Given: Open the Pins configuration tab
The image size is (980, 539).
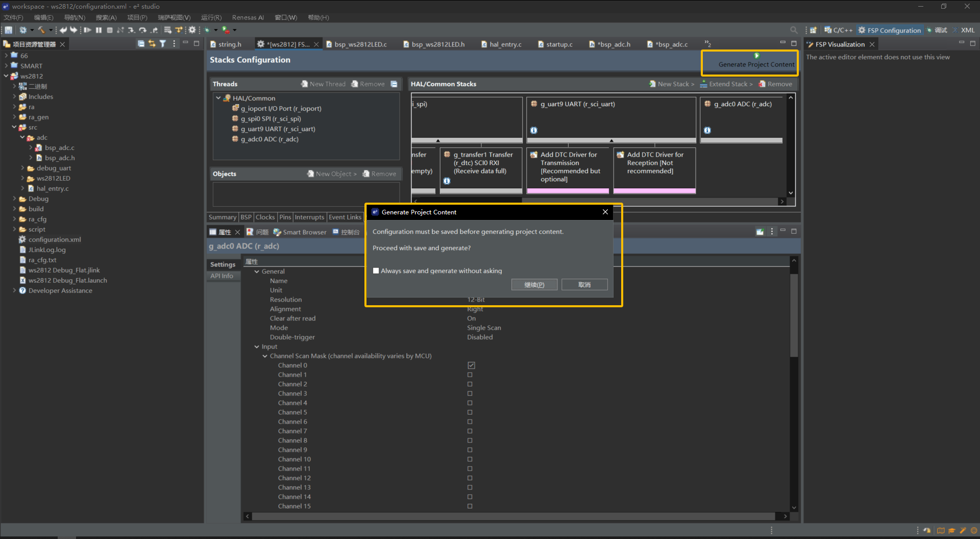Looking at the screenshot, I should [x=285, y=217].
